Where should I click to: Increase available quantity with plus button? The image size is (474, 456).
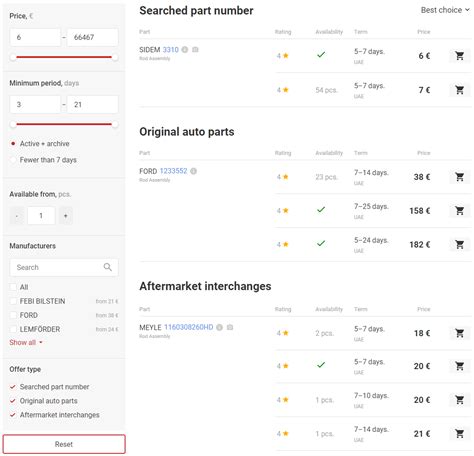(66, 216)
